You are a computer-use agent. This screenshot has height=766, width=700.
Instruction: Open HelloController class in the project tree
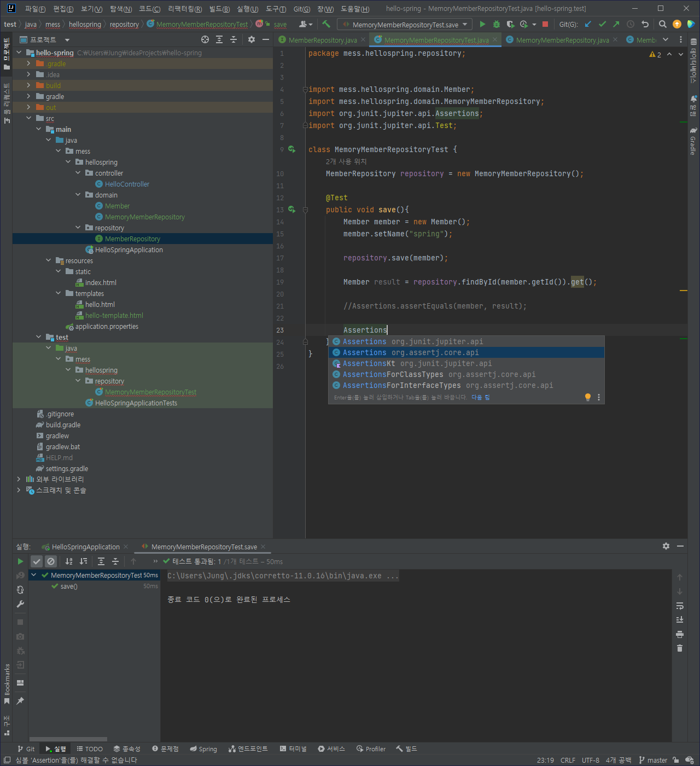tap(127, 184)
